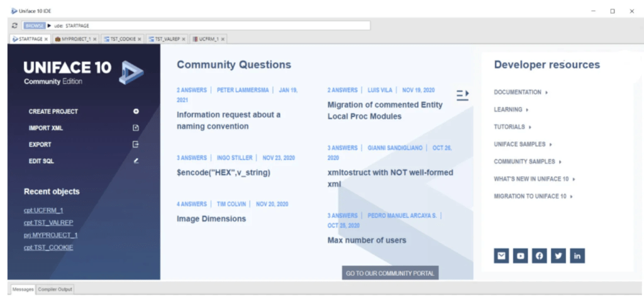Click the CREATE PROJECT link
The width and height of the screenshot is (644, 296).
(x=53, y=111)
